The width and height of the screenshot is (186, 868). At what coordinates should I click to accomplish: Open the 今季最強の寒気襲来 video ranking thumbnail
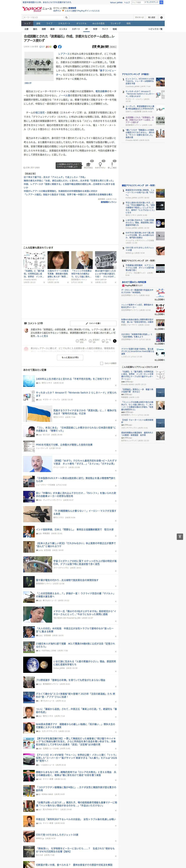pos(160,268)
